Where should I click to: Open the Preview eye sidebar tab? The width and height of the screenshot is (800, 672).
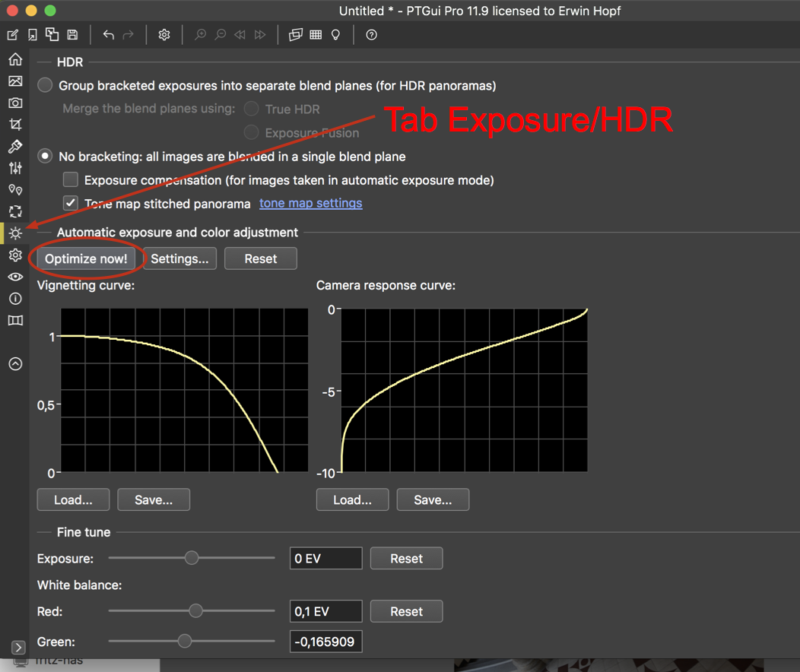click(15, 277)
